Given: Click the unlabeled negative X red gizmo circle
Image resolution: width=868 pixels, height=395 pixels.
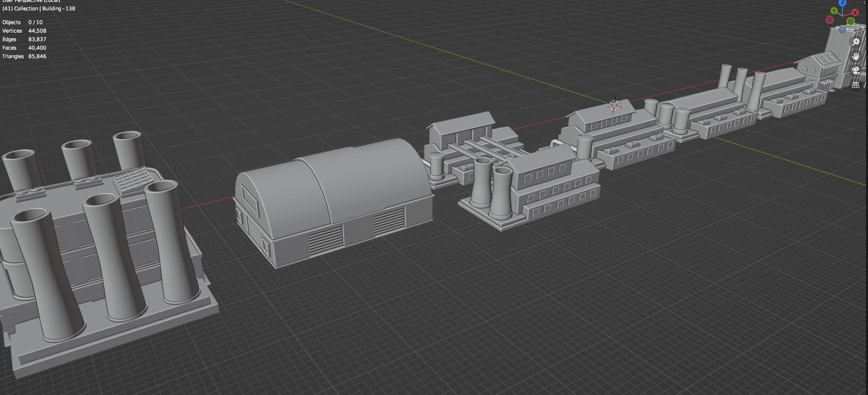Looking at the screenshot, I should (x=830, y=19).
